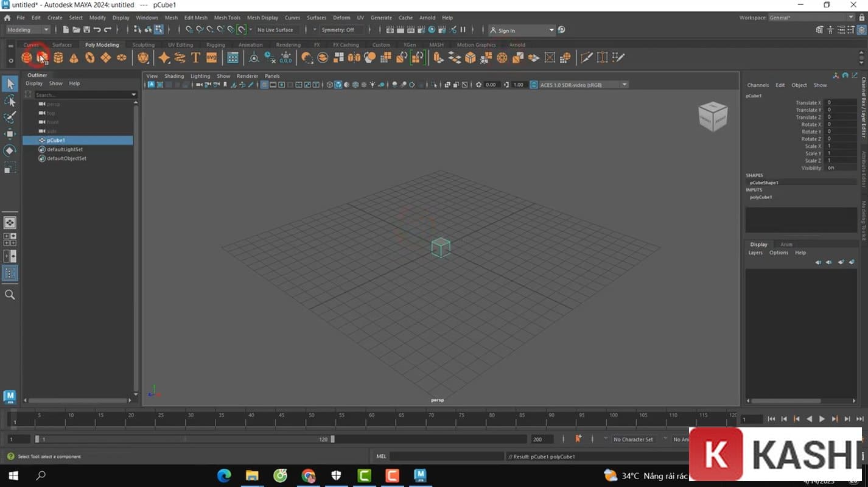Click the SVG import shelf icon

point(211,58)
